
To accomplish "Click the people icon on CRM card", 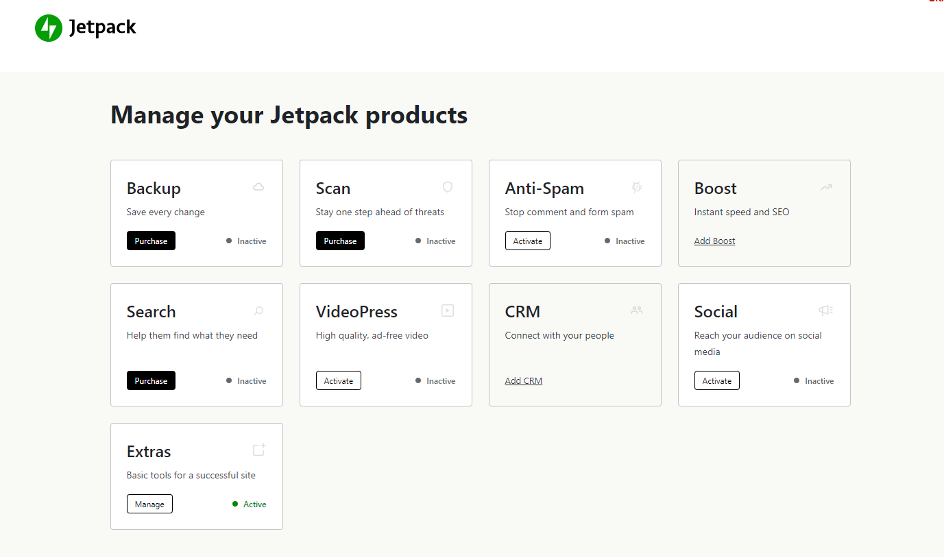I will click(637, 311).
